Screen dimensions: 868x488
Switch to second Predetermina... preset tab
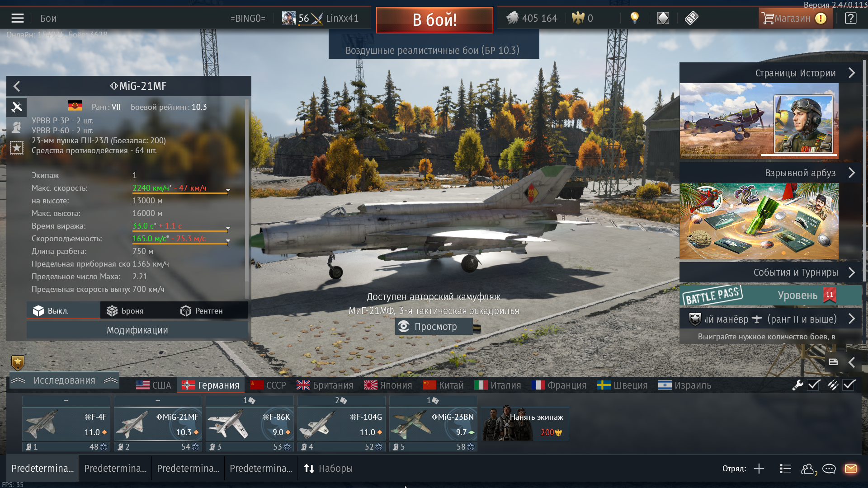115,469
